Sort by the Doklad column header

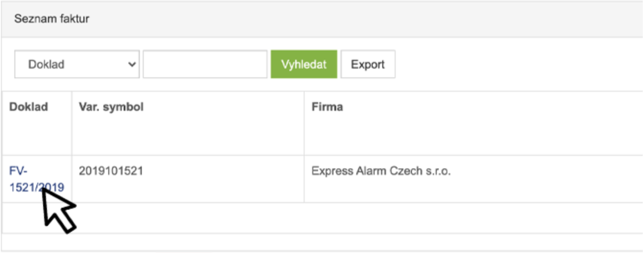(x=29, y=107)
